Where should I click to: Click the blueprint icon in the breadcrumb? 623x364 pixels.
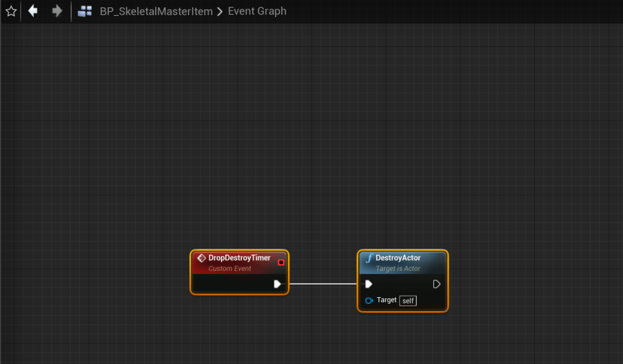[85, 11]
